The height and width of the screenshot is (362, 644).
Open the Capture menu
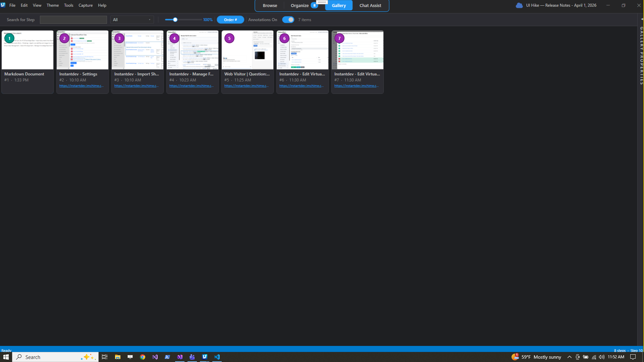pyautogui.click(x=86, y=5)
